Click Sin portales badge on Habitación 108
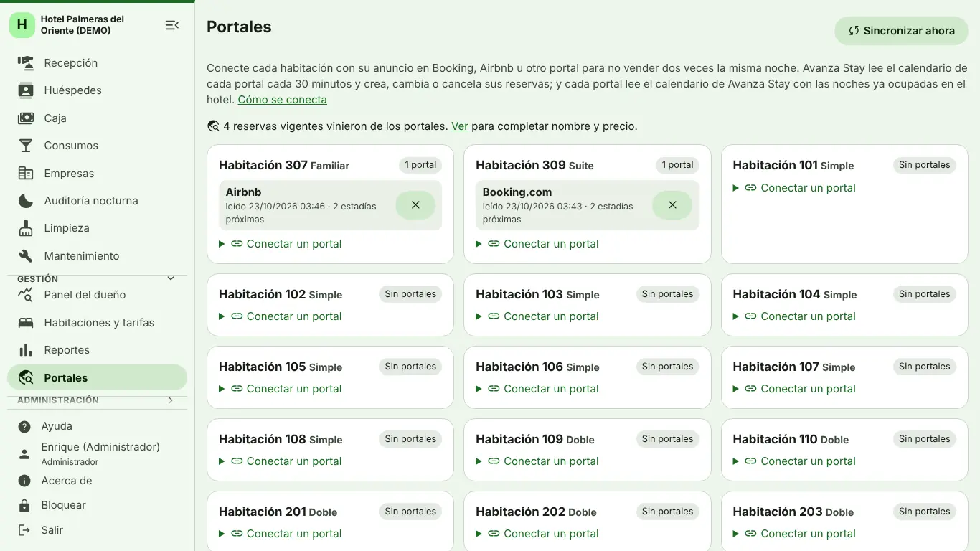This screenshot has height=551, width=980. (410, 439)
